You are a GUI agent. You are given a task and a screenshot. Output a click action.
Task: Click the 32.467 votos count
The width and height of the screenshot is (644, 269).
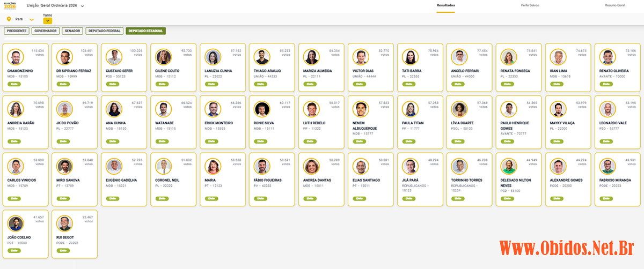point(86,219)
